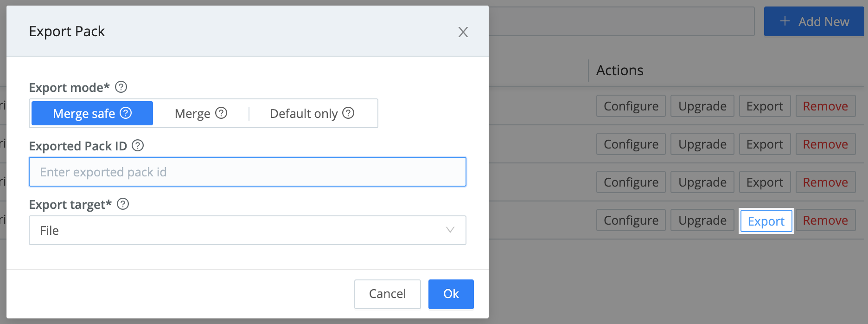The height and width of the screenshot is (324, 868).
Task: Click the plus icon on Add New
Action: pos(785,21)
